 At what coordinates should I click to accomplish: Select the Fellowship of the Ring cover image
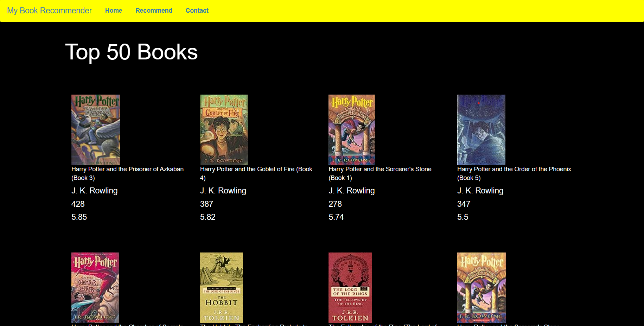[x=350, y=287]
